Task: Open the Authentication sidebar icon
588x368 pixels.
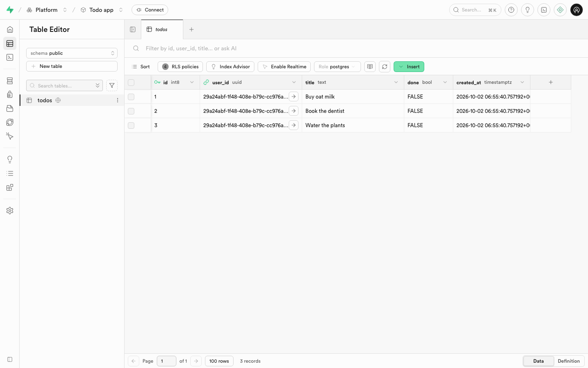Action: coord(10,94)
